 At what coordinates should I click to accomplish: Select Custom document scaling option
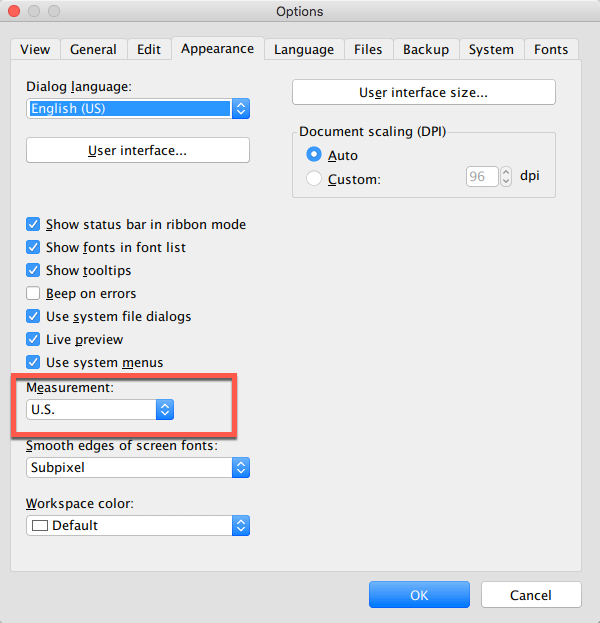click(x=315, y=180)
